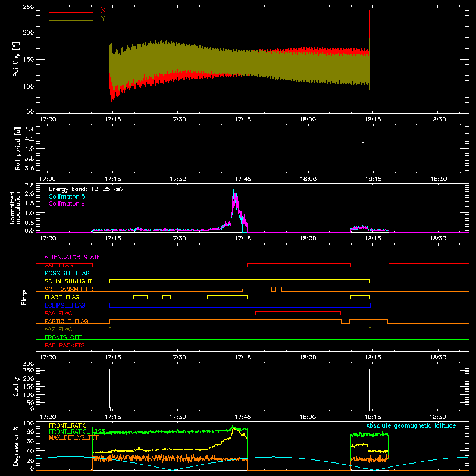Viewport: 476px width, 476px height.
Task: Click the SAA_FLAG label
Action: tap(58, 313)
